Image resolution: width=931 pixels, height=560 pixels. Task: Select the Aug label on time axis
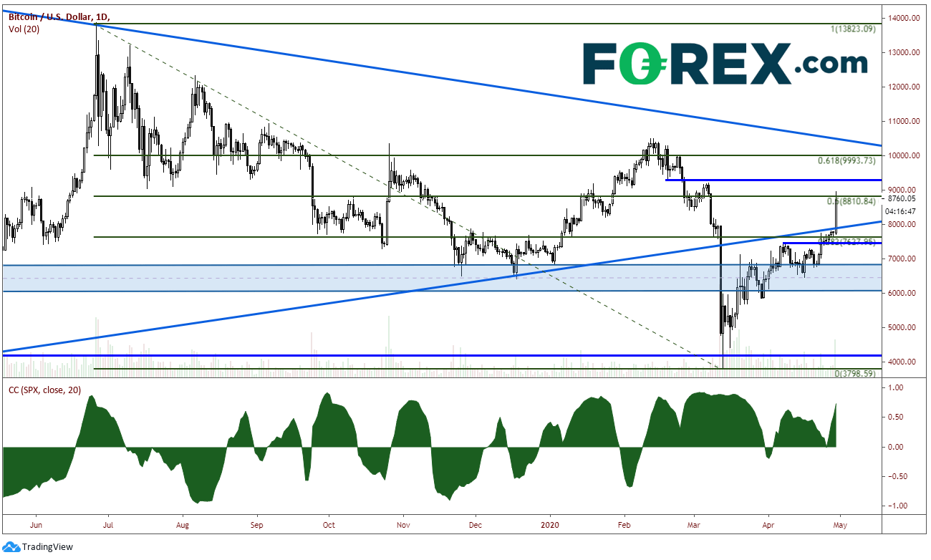182,524
